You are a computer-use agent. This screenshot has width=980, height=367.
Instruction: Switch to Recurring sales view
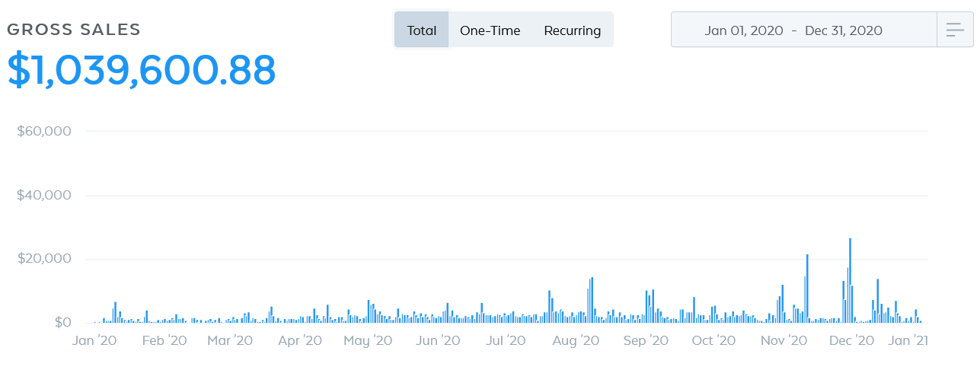tap(573, 30)
